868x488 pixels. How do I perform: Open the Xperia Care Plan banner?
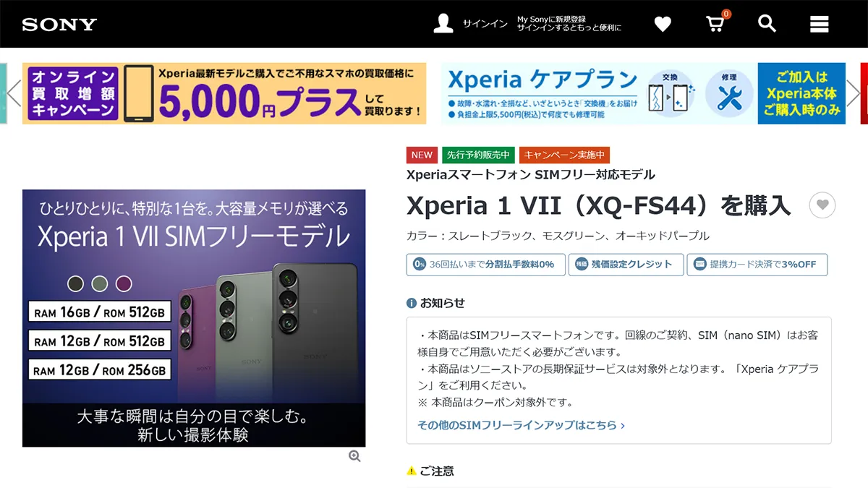click(x=642, y=93)
